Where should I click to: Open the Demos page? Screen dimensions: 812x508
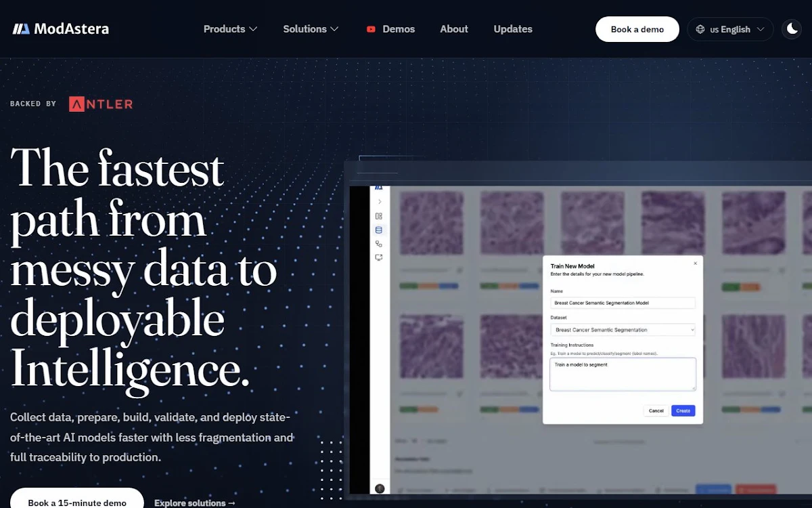399,29
